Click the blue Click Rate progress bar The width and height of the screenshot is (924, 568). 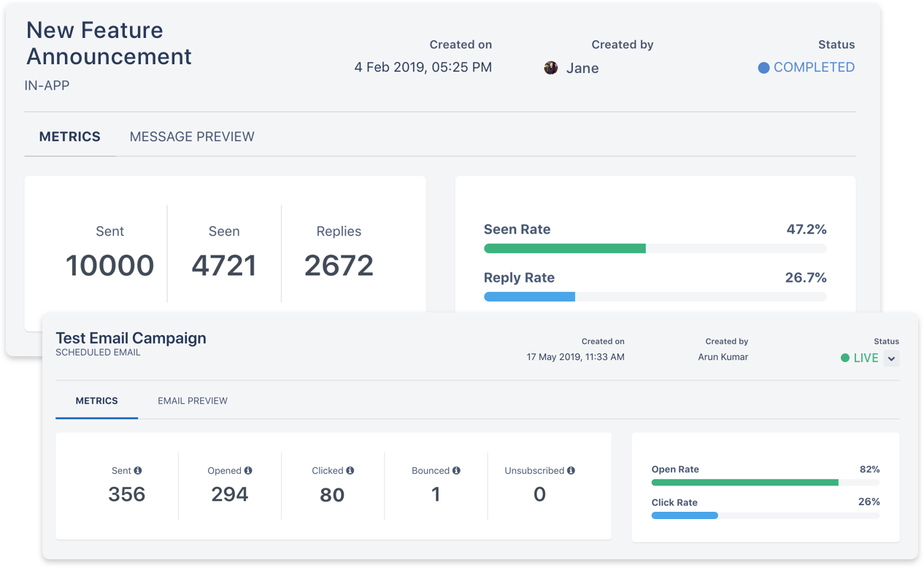click(685, 515)
